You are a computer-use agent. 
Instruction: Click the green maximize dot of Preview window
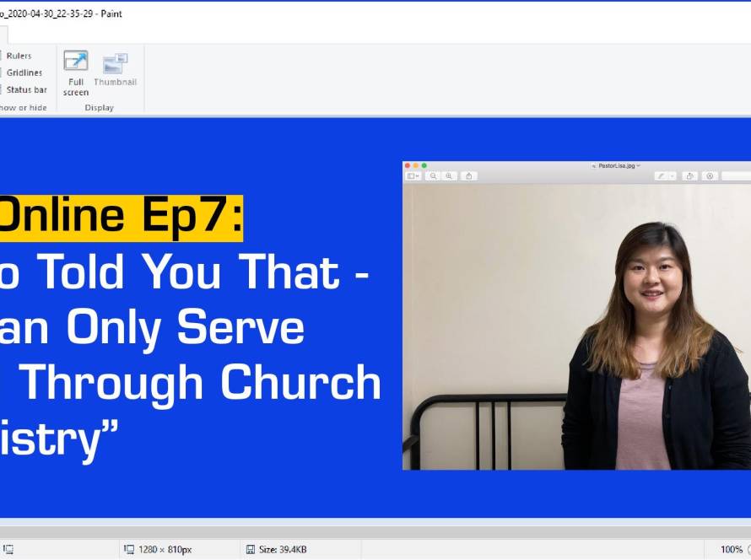pyautogui.click(x=424, y=165)
